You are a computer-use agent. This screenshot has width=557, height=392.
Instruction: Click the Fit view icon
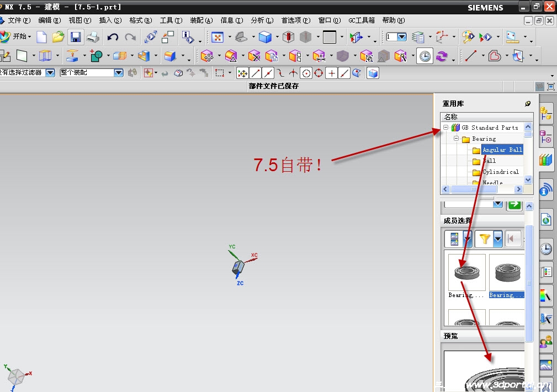[217, 37]
